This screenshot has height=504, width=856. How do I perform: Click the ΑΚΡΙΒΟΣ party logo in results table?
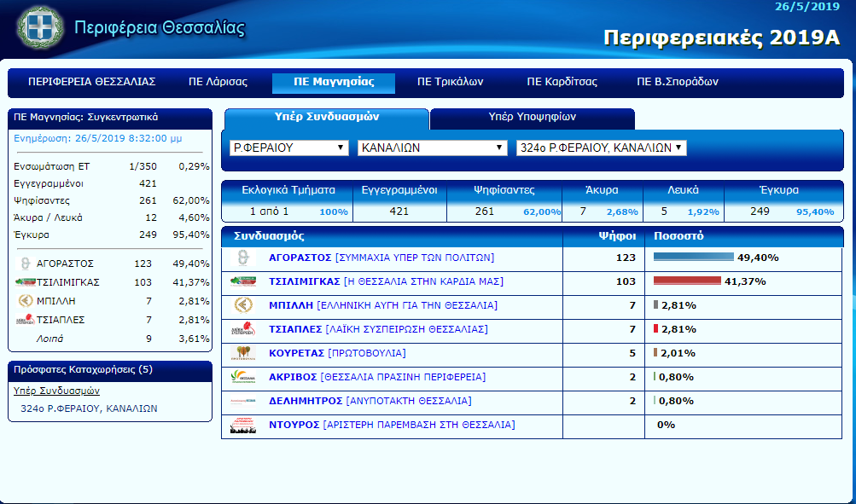coord(242,377)
